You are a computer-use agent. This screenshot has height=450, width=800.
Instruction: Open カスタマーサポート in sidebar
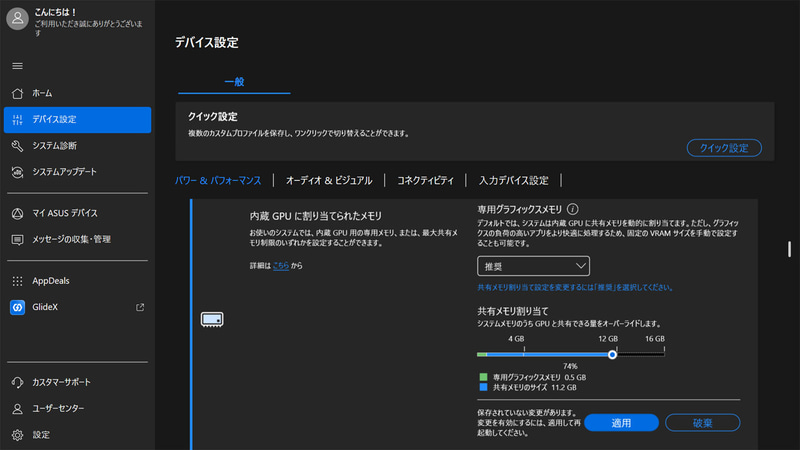(x=78, y=382)
